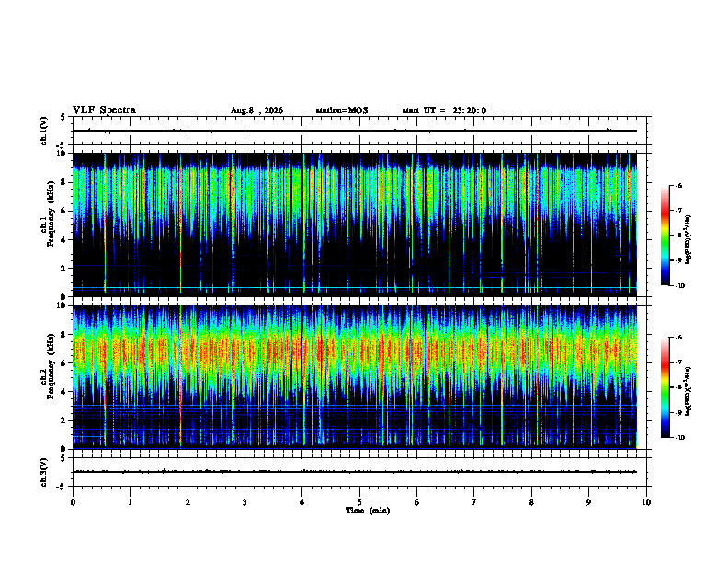Select the date text "Aug.8 , 2026"
This screenshot has width=728, height=563.
point(256,110)
